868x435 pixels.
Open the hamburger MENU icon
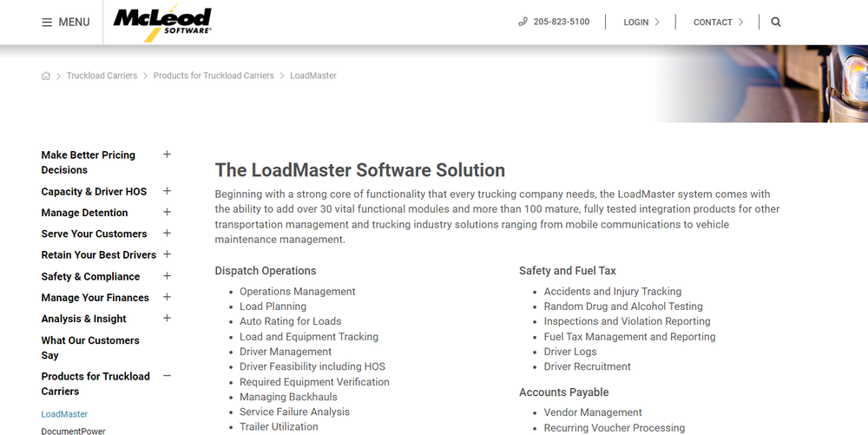tap(47, 22)
